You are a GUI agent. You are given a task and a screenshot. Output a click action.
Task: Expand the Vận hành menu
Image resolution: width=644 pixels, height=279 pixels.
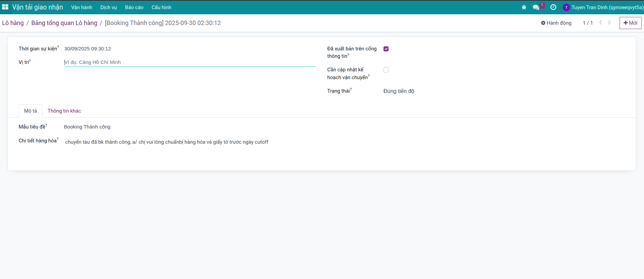point(81,7)
